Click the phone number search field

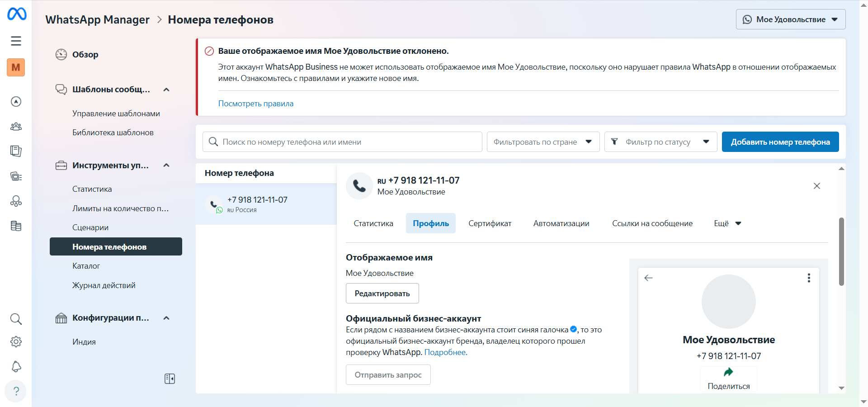[342, 142]
